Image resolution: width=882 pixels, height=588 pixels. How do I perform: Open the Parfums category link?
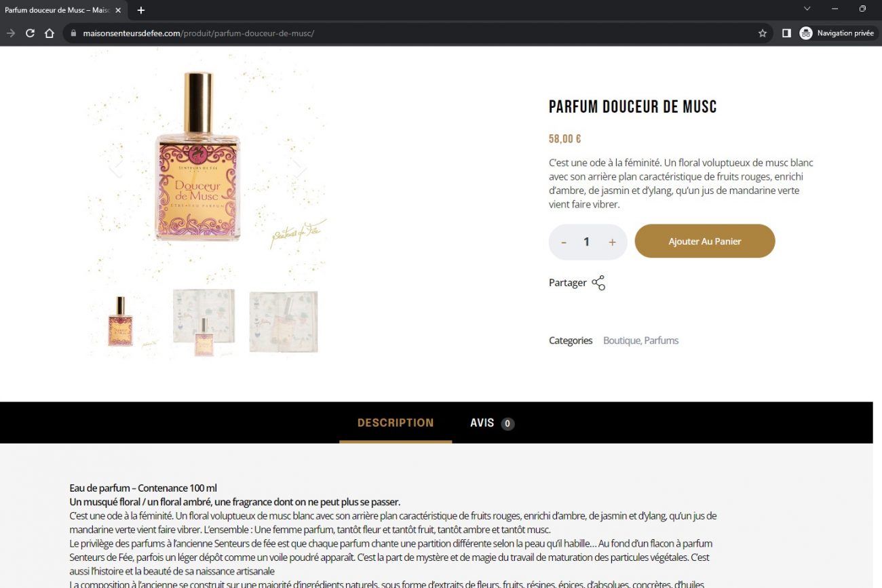(x=661, y=340)
